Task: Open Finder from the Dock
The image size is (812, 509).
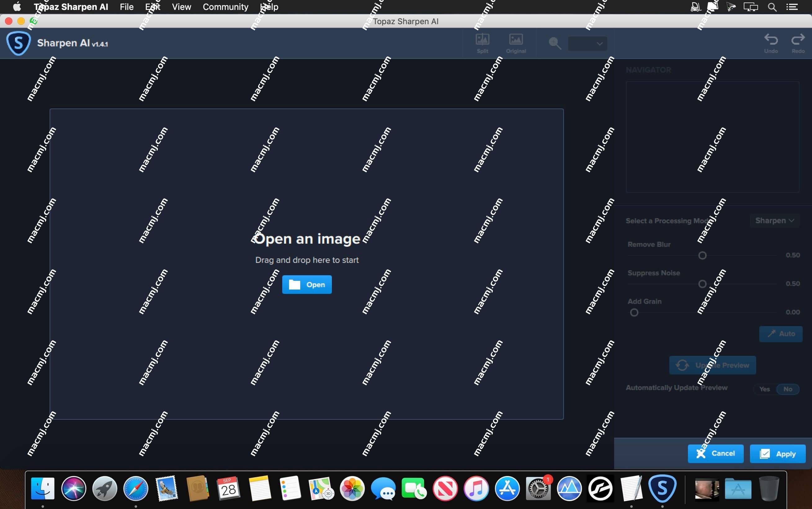Action: [x=43, y=489]
